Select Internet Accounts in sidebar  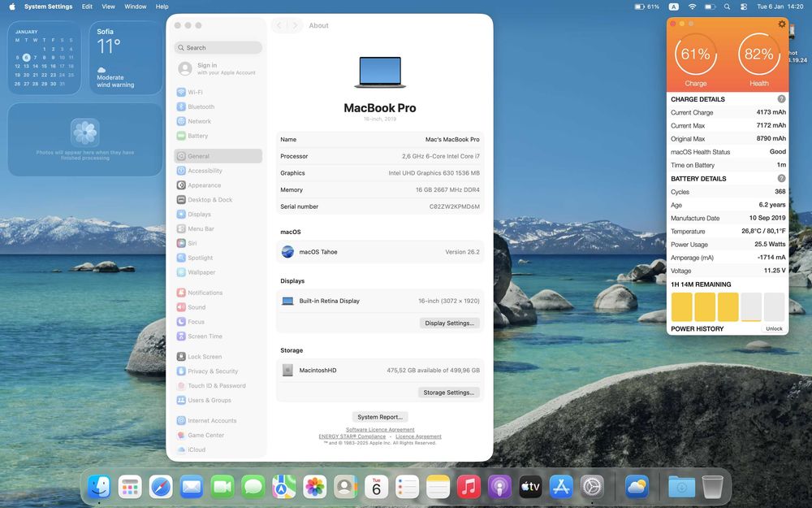[x=218, y=420]
